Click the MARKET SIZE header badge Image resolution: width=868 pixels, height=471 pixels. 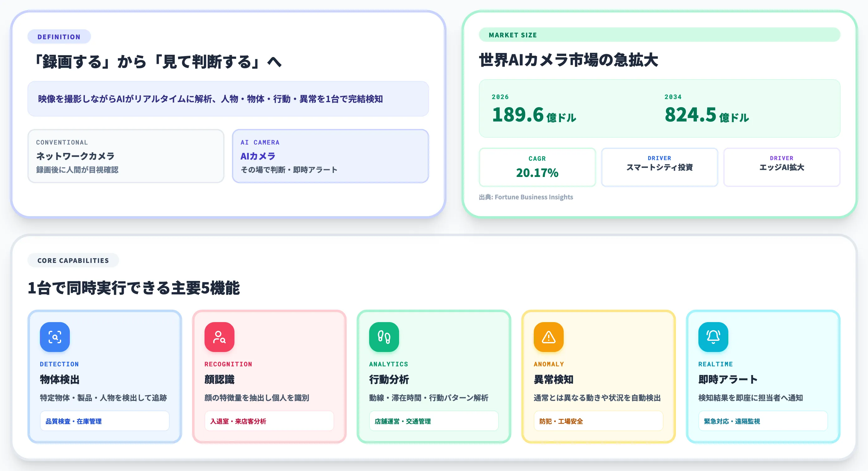[x=659, y=35]
